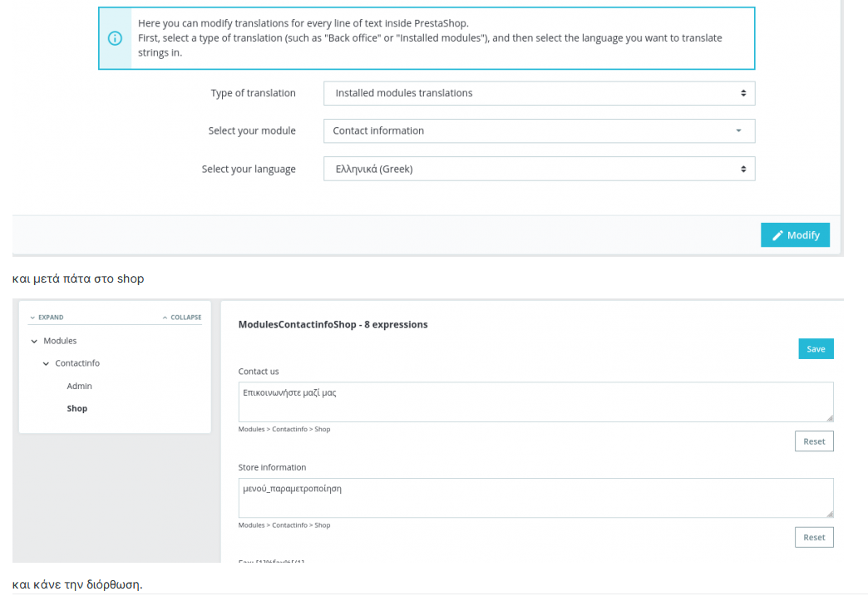Open the Select your language dropdown
The image size is (868, 601).
(x=539, y=169)
